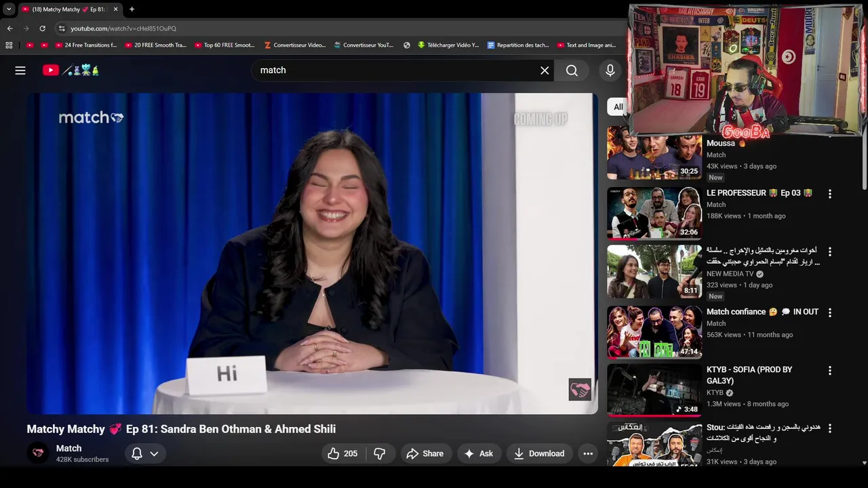Image resolution: width=868 pixels, height=488 pixels.
Task: Open '24 Free Transitions' bookmark
Action: (85, 45)
